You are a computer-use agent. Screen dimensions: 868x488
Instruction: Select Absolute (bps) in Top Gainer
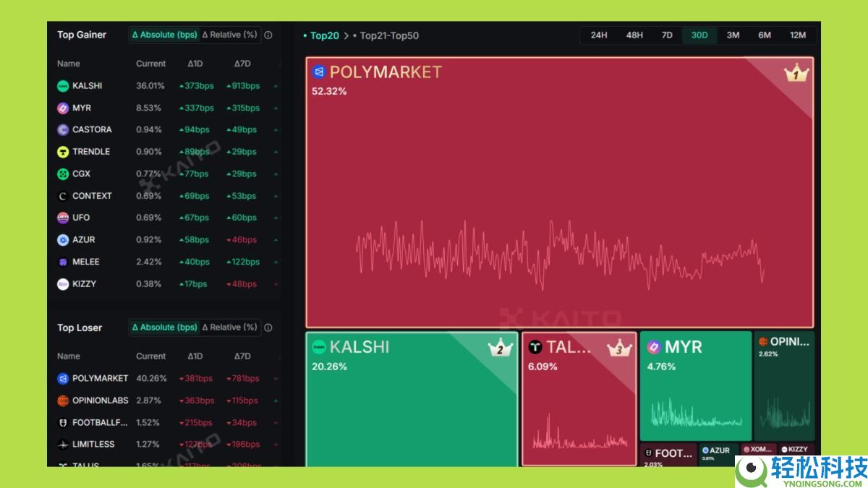[164, 35]
